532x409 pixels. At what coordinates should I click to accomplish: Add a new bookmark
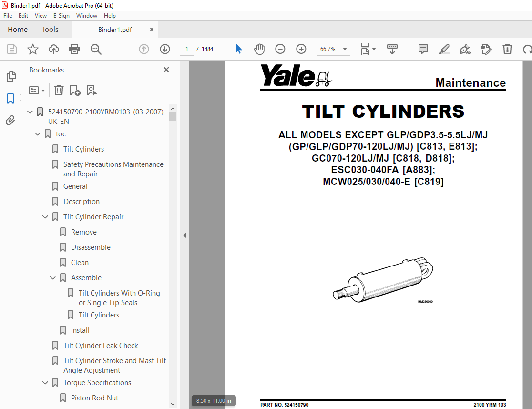75,90
